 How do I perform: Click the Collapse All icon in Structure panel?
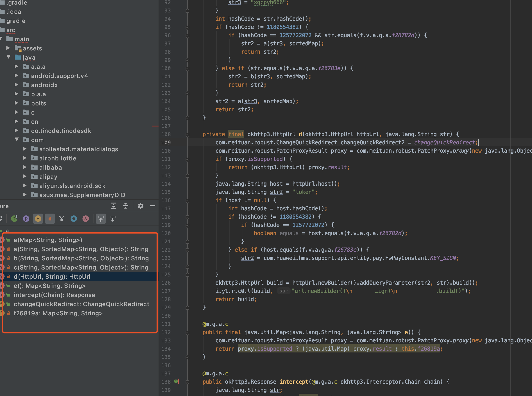click(126, 206)
